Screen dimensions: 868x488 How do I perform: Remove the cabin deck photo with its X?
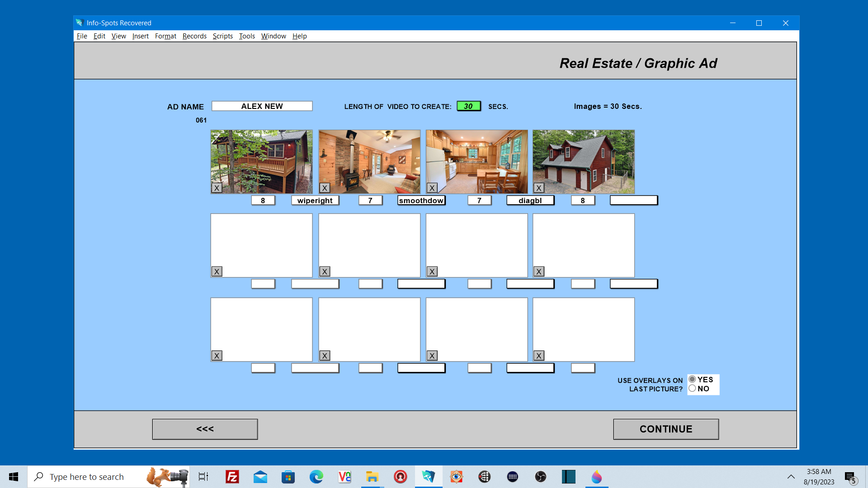coord(217,188)
